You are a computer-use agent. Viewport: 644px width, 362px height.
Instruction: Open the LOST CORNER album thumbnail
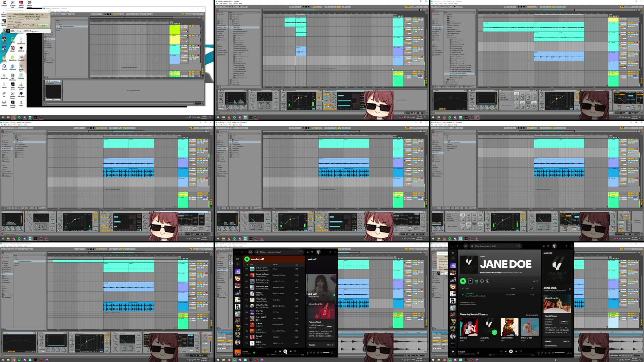(x=509, y=326)
